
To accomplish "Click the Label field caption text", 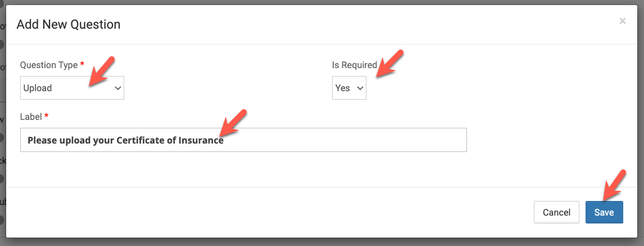I will tap(31, 117).
